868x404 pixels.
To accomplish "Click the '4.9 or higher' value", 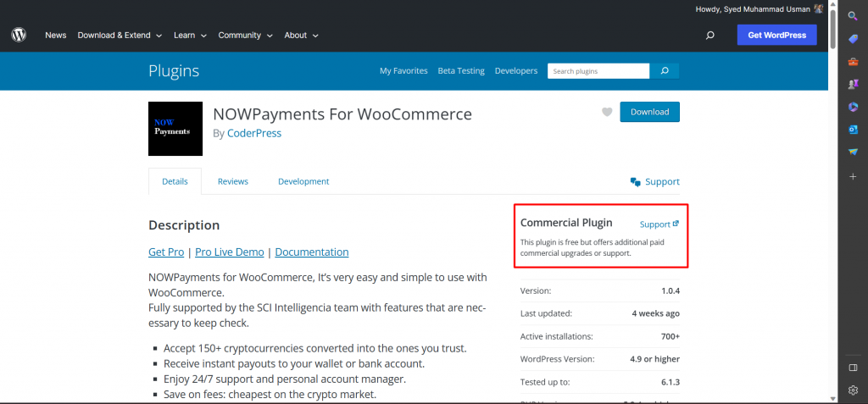I will [x=655, y=358].
